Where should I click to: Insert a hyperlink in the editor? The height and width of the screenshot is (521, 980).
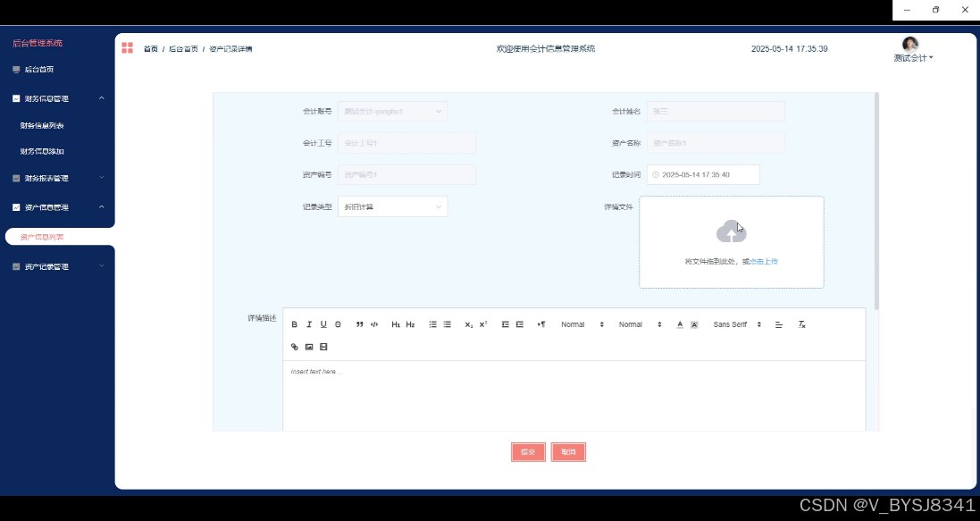(x=295, y=347)
